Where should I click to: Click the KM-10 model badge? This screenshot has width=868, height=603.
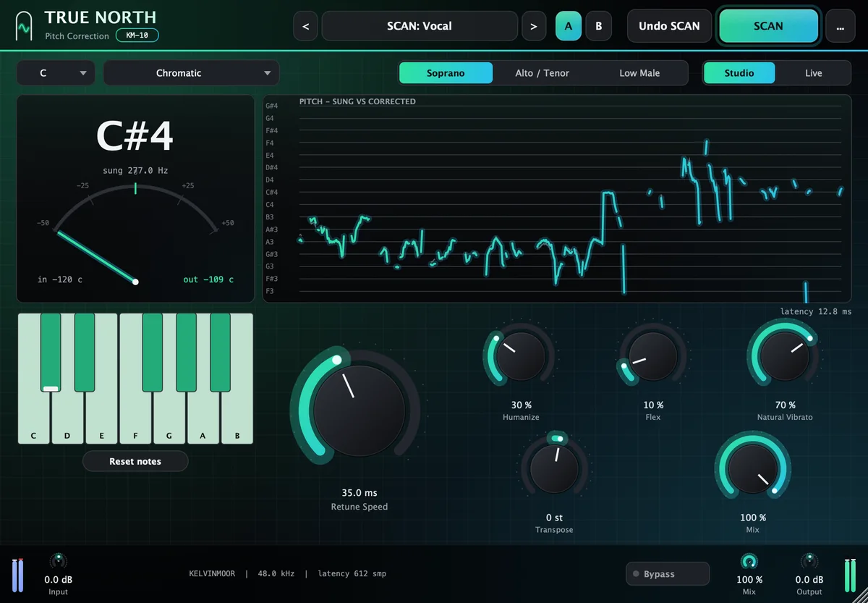(x=137, y=35)
